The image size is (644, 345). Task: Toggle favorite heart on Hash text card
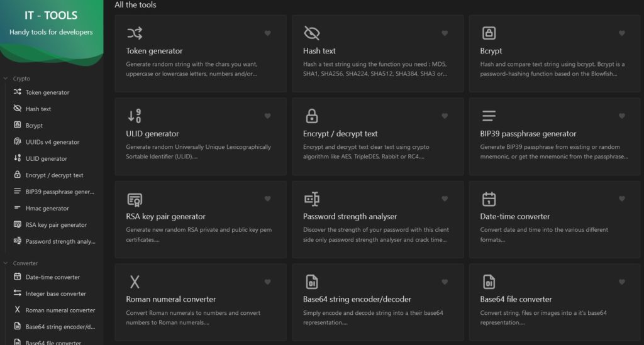pyautogui.click(x=445, y=33)
